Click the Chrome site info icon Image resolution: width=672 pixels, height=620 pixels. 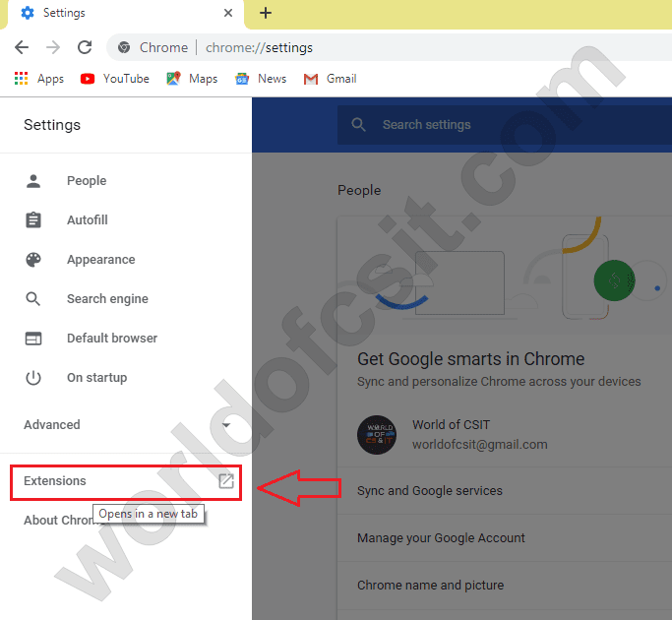(124, 47)
